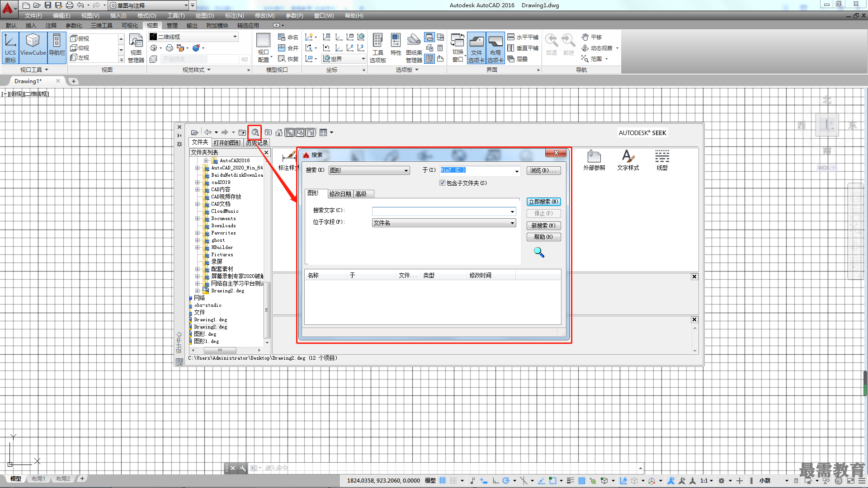Select 图形1.dwg in the folder list
The height and width of the screenshot is (488, 868).
pos(207,341)
